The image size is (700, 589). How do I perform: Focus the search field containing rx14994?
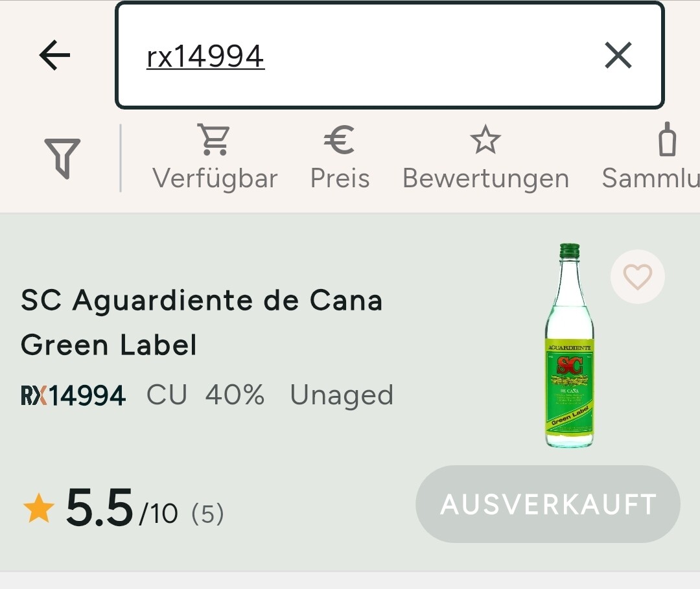pyautogui.click(x=363, y=56)
